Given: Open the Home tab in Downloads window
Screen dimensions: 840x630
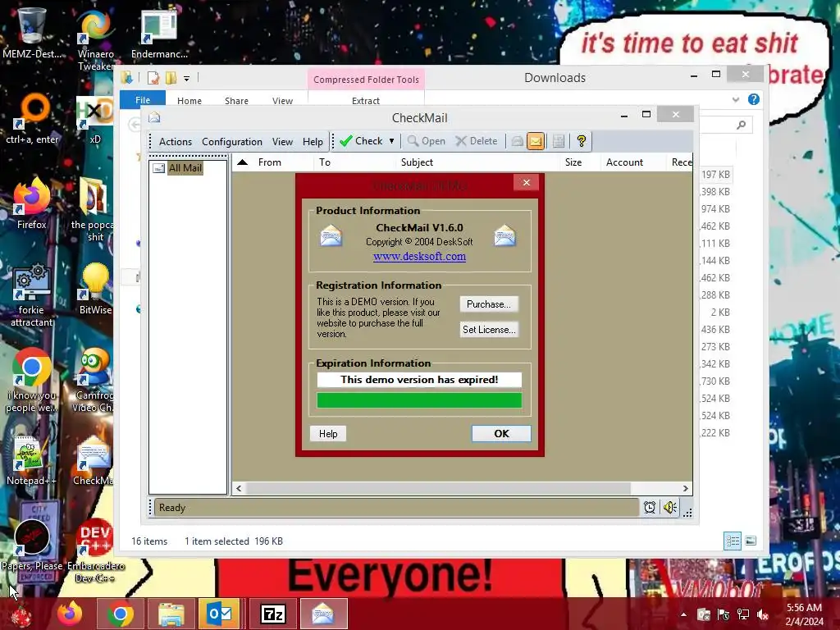Looking at the screenshot, I should click(189, 101).
